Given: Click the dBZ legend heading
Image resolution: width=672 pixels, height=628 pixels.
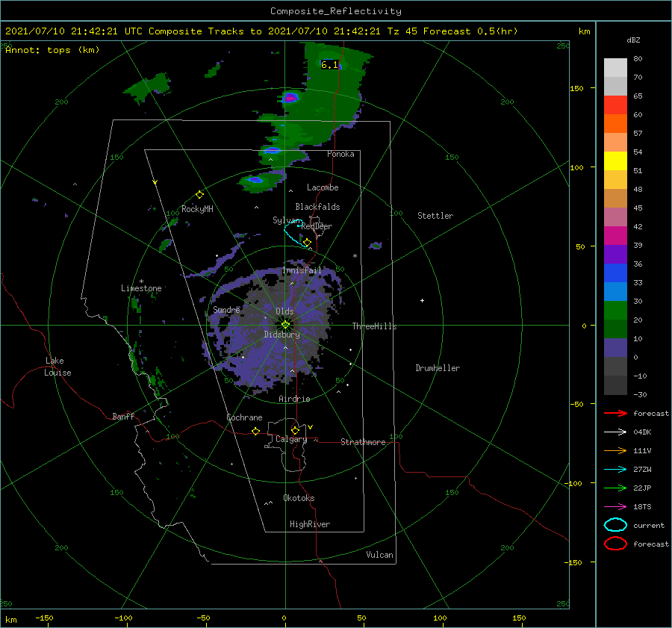Looking at the screenshot, I should [x=633, y=40].
